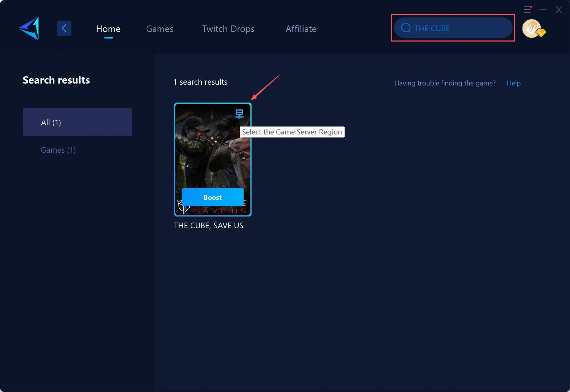570x392 pixels.
Task: Minimize the booster window
Action: click(x=543, y=9)
